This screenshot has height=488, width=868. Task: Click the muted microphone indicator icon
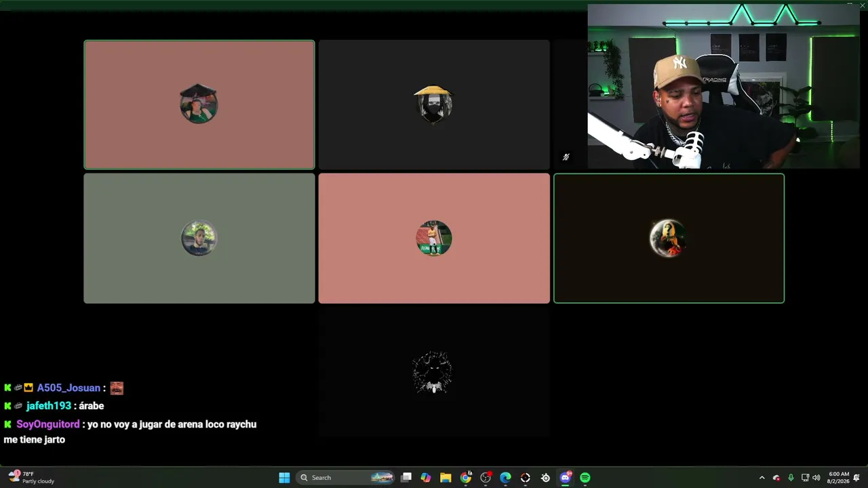pyautogui.click(x=566, y=157)
